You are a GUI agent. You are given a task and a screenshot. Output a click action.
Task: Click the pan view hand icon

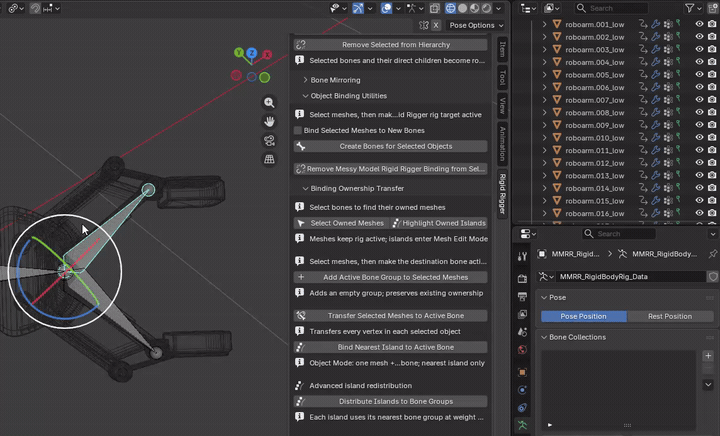269,121
